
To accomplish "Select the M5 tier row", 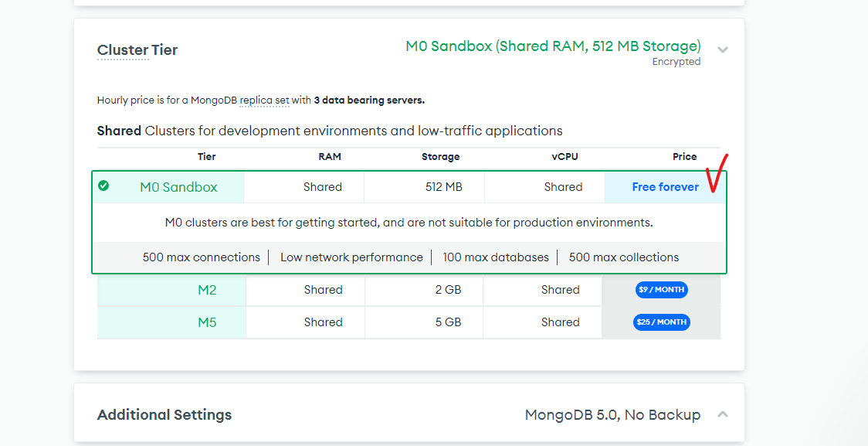I will tap(409, 322).
